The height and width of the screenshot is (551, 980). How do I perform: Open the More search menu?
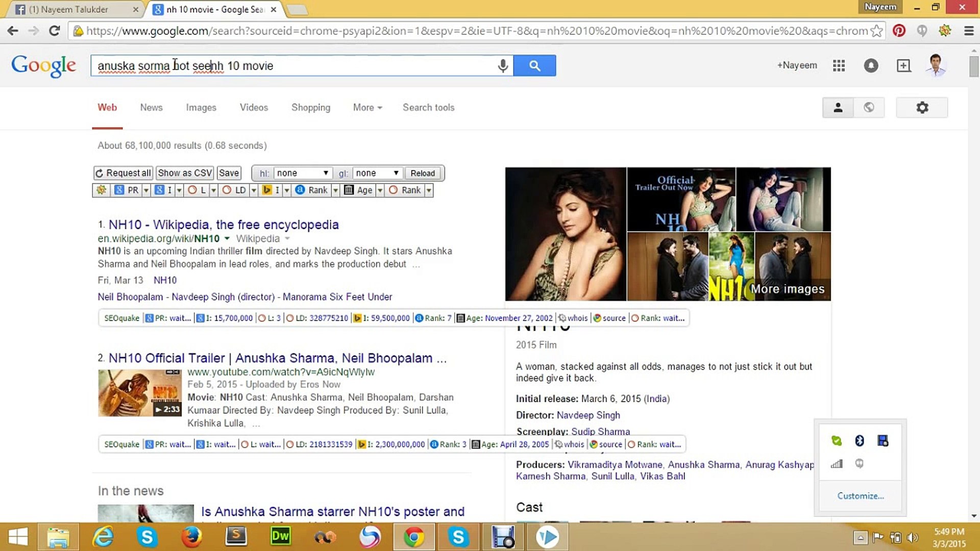pos(367,108)
